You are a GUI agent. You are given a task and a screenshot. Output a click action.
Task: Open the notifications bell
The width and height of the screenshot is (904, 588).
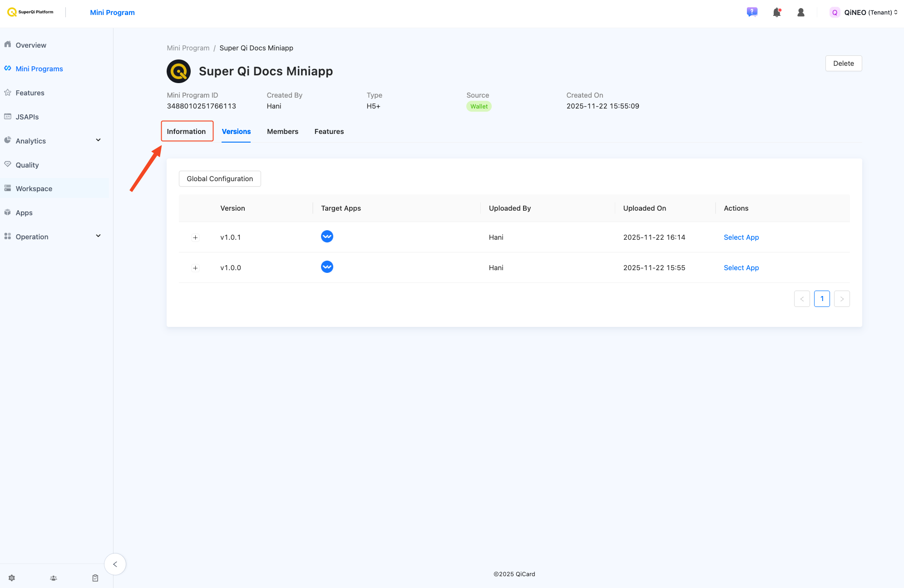point(777,13)
